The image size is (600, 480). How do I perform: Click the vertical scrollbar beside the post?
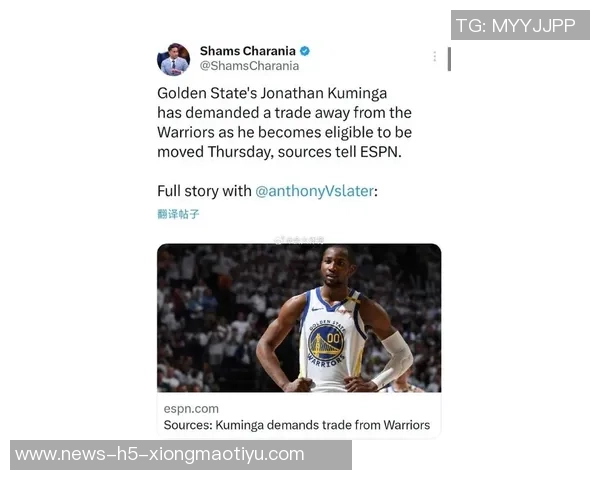[449, 59]
